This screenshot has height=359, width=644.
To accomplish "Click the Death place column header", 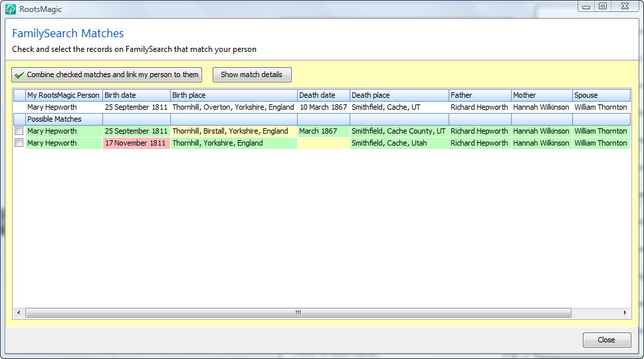I will [x=399, y=95].
